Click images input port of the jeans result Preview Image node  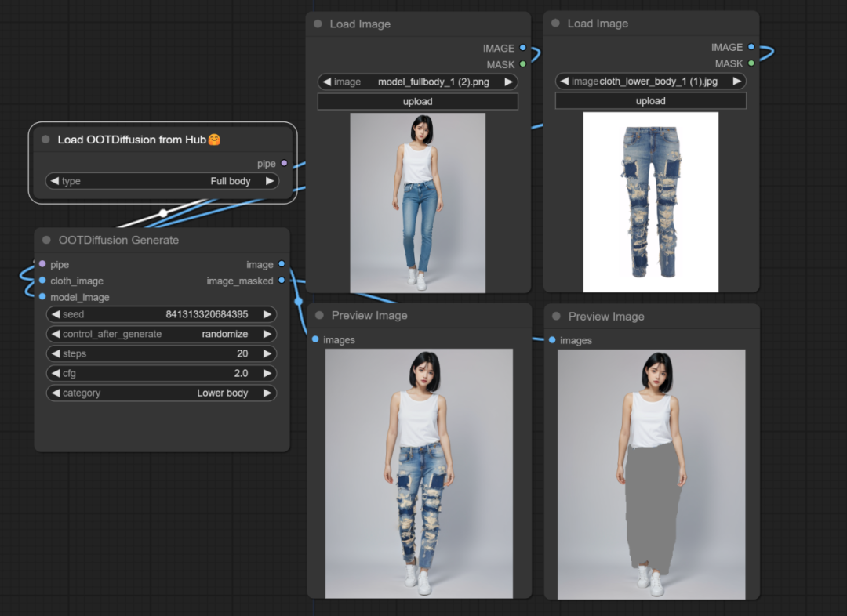pyautogui.click(x=315, y=339)
